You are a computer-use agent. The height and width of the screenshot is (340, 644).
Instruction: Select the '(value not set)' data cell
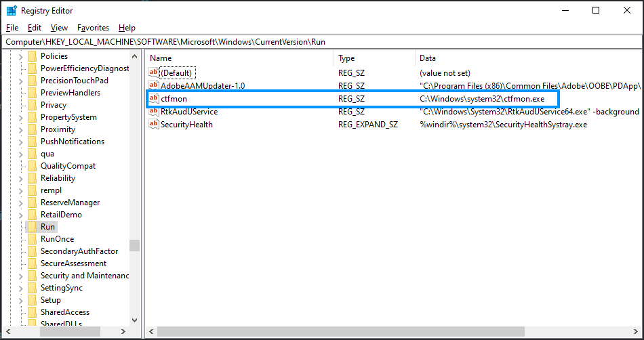(x=445, y=73)
